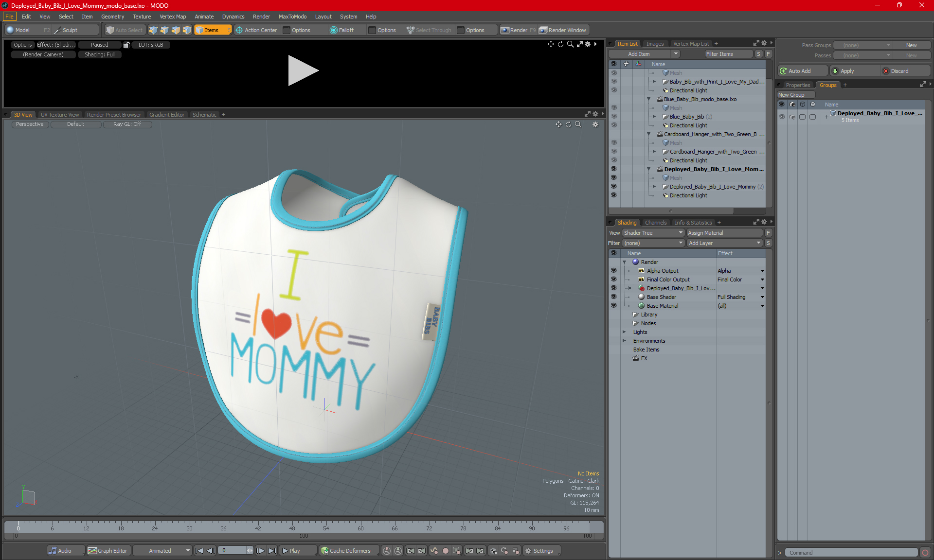Go to last frame

coord(272,551)
